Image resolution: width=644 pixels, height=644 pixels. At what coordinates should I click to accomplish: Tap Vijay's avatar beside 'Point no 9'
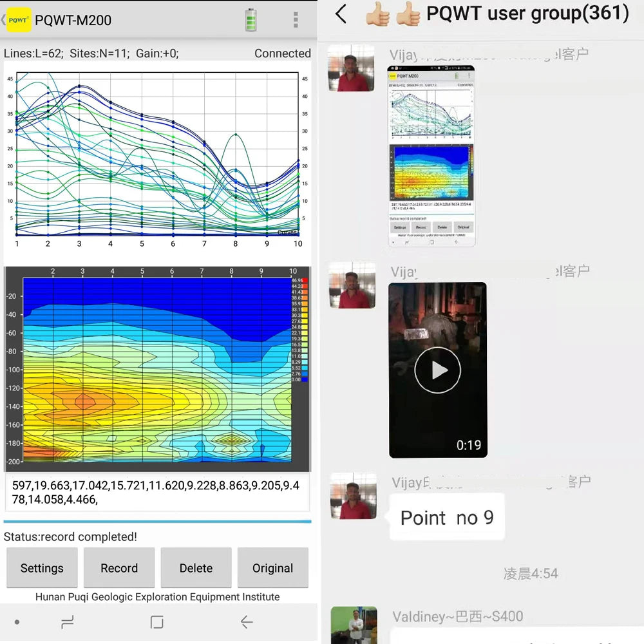pyautogui.click(x=352, y=496)
